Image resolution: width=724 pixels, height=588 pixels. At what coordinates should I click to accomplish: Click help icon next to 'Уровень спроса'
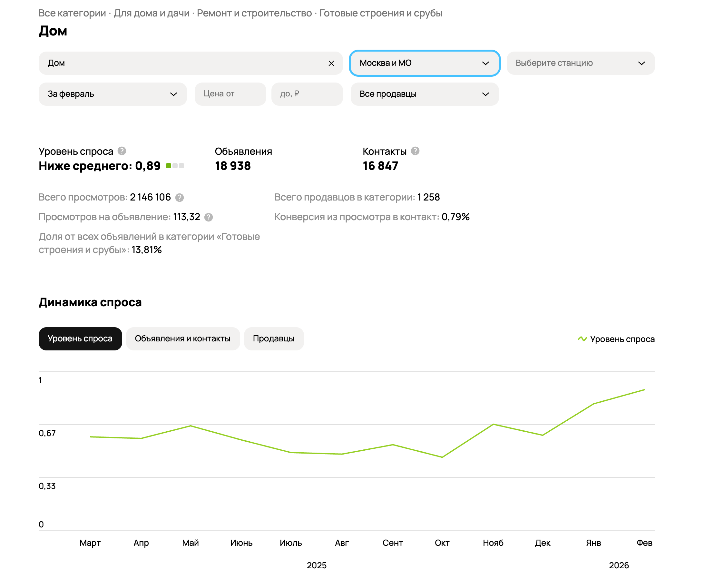[x=122, y=151]
